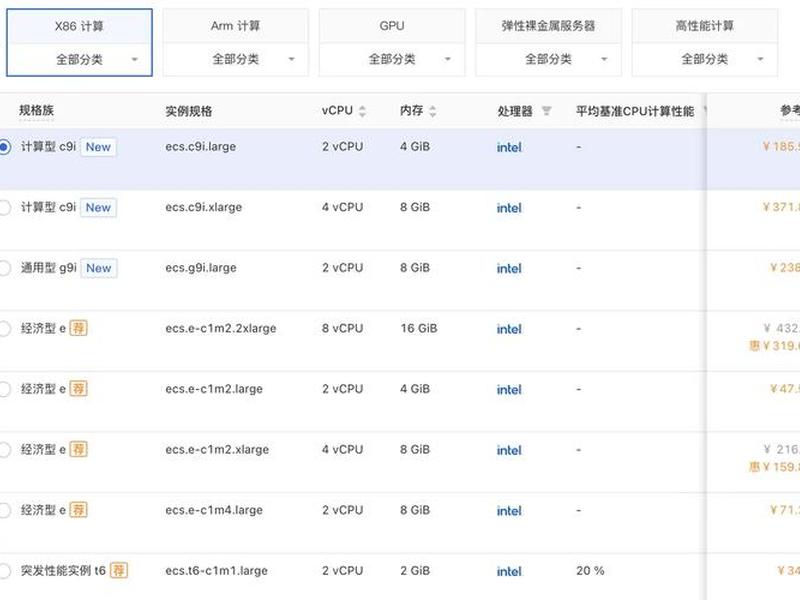Click 2 GiB memory cell
Image resolution: width=800 pixels, height=600 pixels.
415,571
